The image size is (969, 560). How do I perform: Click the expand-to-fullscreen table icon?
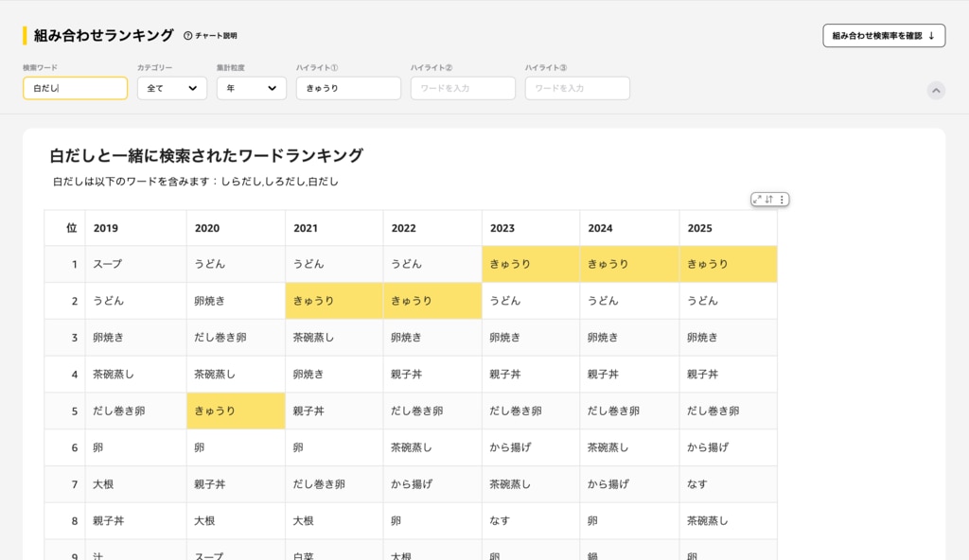758,200
